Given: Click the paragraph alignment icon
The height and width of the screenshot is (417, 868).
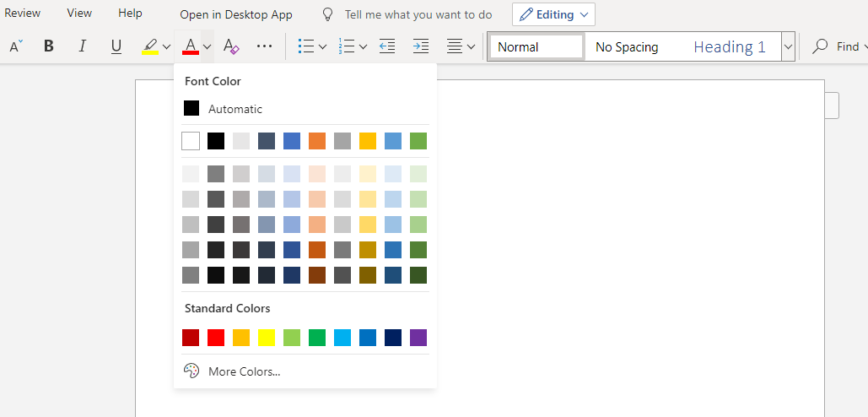Looking at the screenshot, I should [x=455, y=46].
